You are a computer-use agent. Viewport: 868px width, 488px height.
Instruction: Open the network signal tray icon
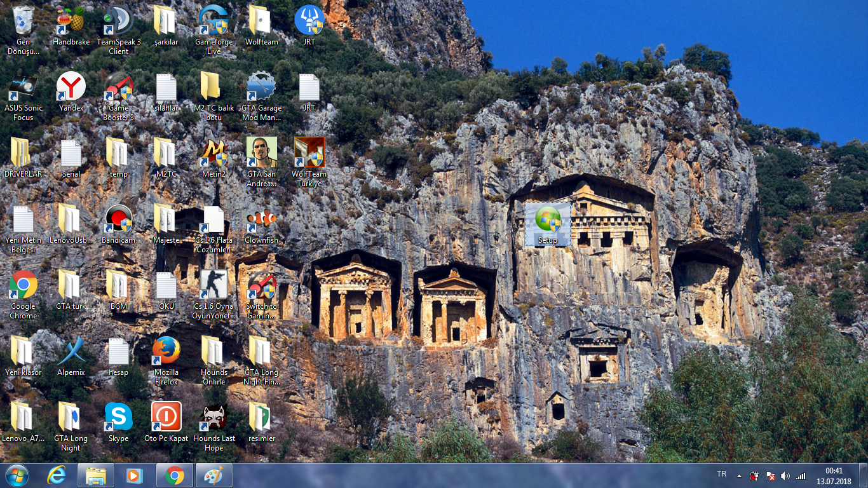point(801,475)
